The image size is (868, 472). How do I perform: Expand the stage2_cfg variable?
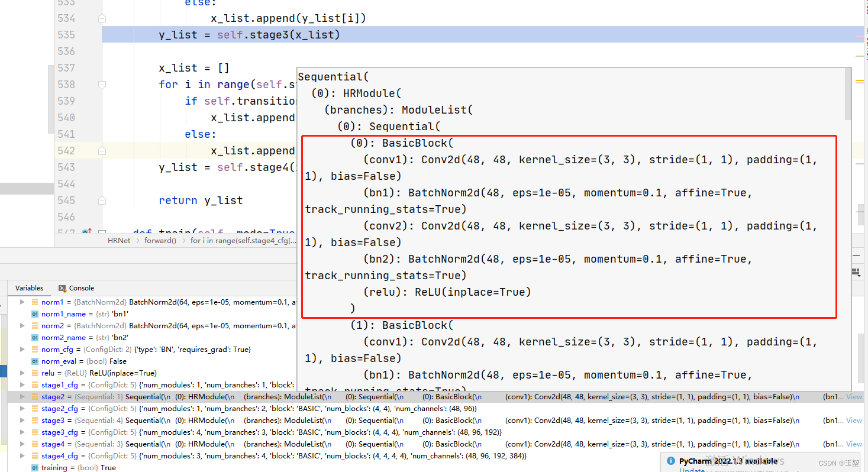point(22,409)
